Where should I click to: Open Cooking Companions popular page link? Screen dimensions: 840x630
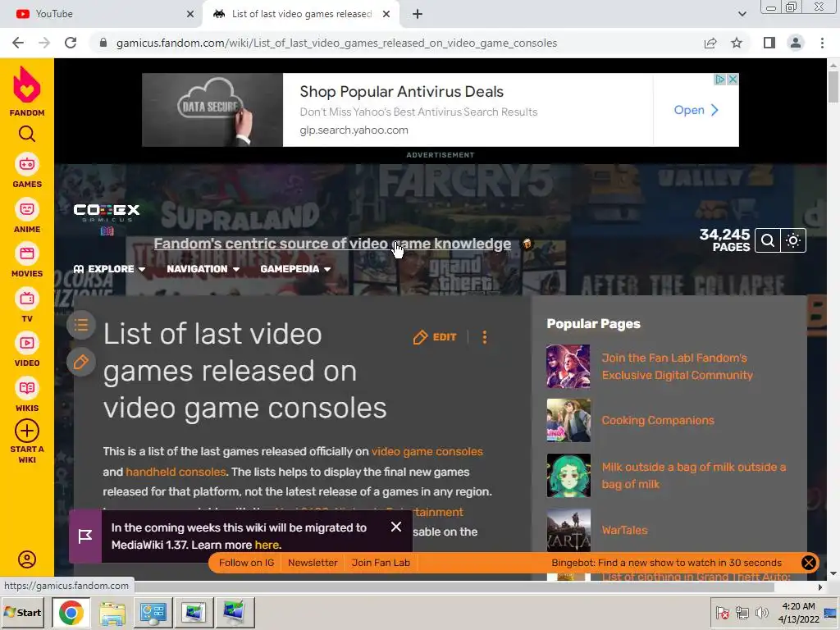(x=658, y=421)
